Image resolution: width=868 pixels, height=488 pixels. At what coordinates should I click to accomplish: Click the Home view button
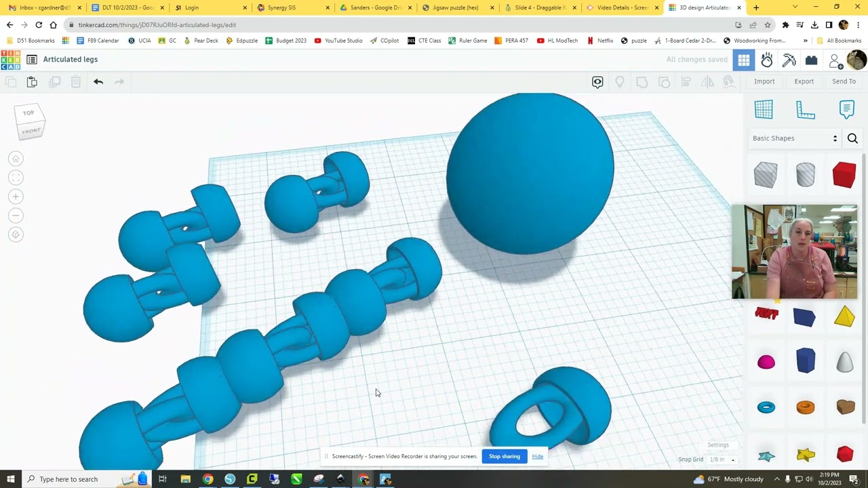(x=16, y=159)
